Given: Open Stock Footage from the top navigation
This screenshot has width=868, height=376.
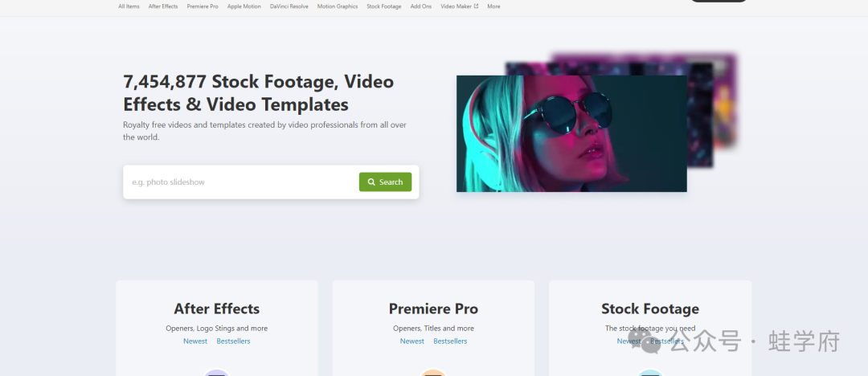Looking at the screenshot, I should coord(383,6).
